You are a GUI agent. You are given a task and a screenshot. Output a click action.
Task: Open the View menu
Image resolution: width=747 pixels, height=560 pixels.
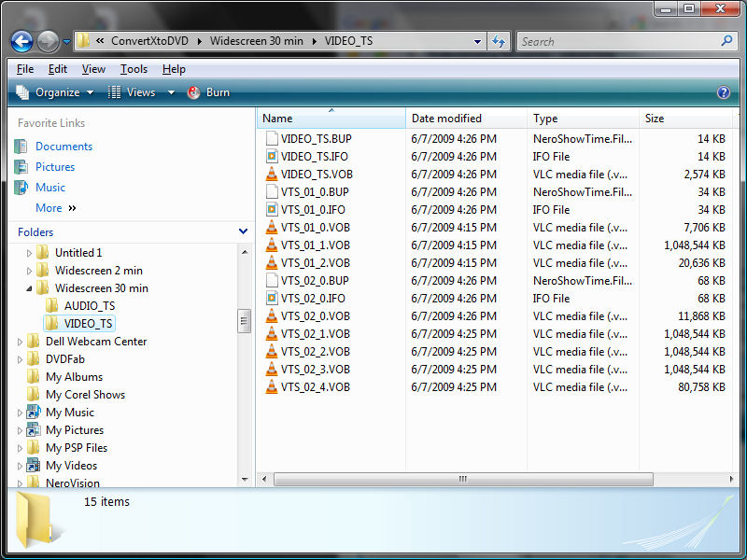click(x=93, y=69)
